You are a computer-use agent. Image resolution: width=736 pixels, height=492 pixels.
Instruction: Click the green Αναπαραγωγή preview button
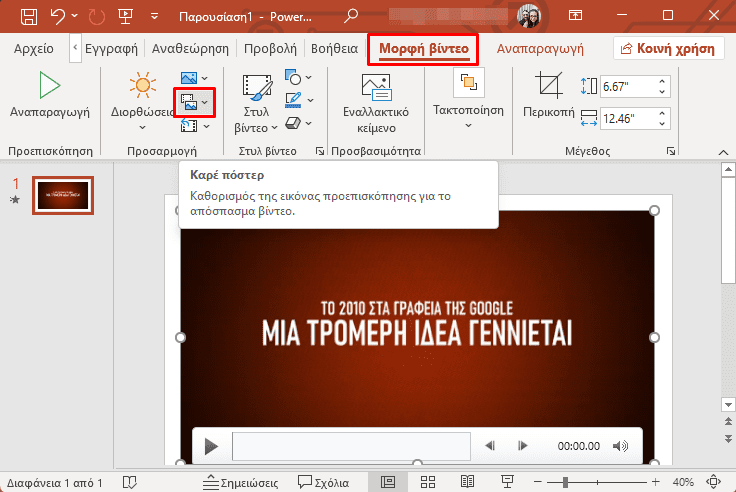(50, 94)
